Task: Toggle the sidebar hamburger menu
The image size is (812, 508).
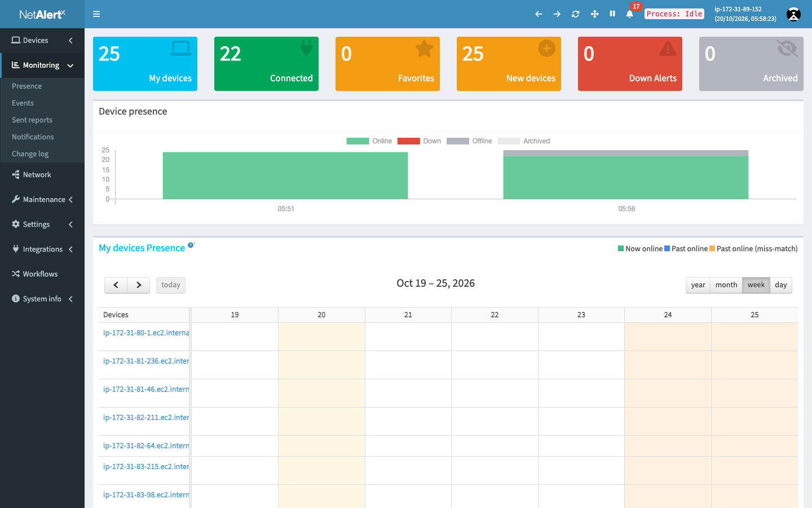Action: click(96, 14)
